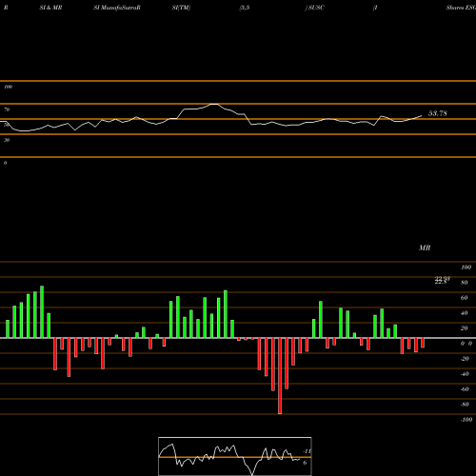The width and height of the screenshot is (476, 476).
Task: Click the SUSC ticker text in header
Action: click(316, 8)
